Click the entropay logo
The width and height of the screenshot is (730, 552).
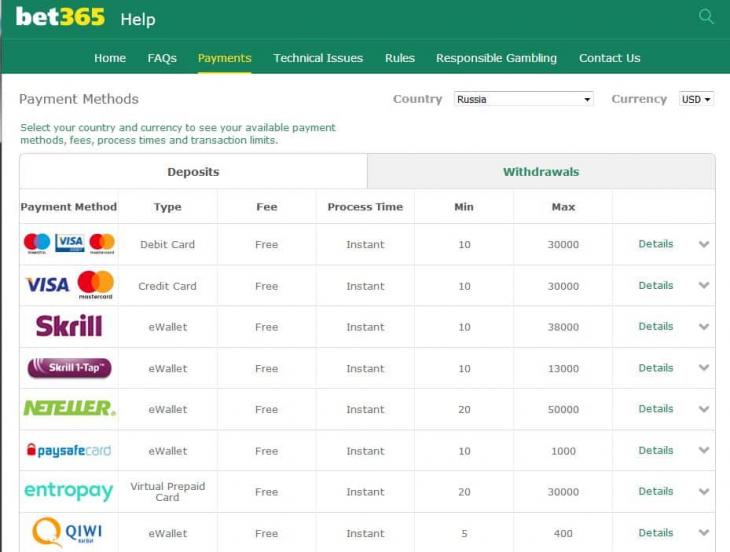(x=69, y=491)
